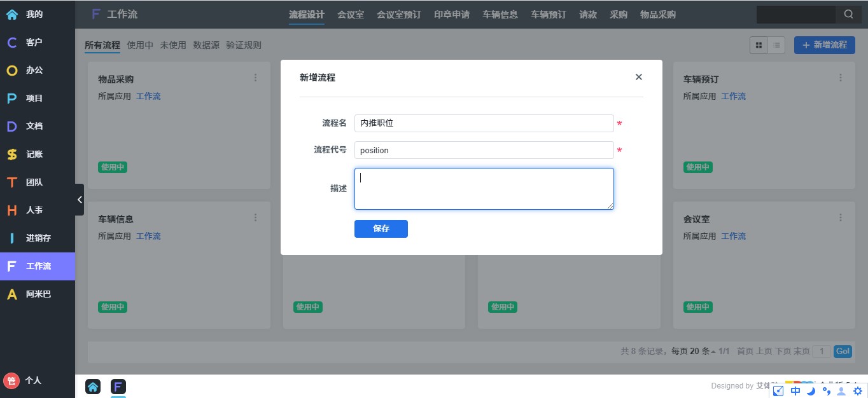868x398 pixels.
Task: Switch to list view
Action: click(776, 45)
